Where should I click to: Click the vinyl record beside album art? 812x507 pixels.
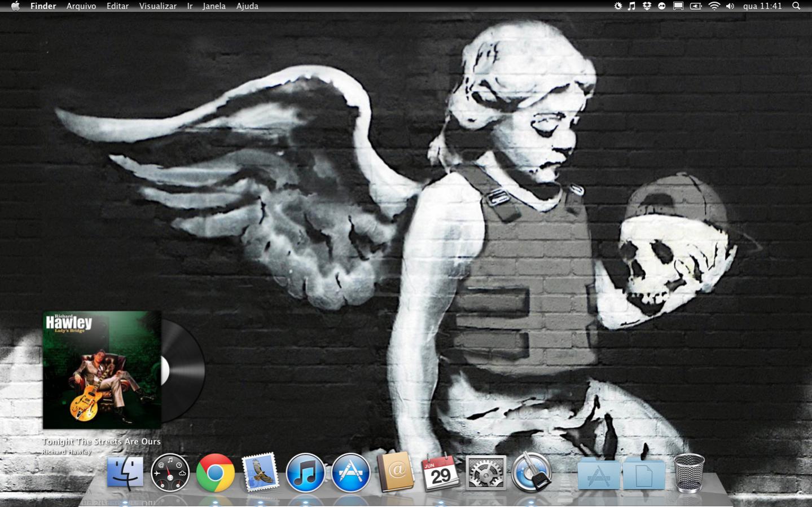pos(183,371)
